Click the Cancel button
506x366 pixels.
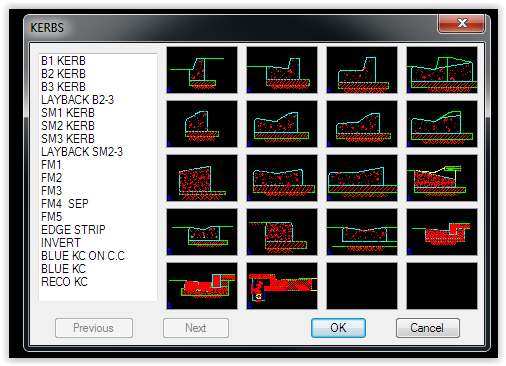[x=428, y=328]
